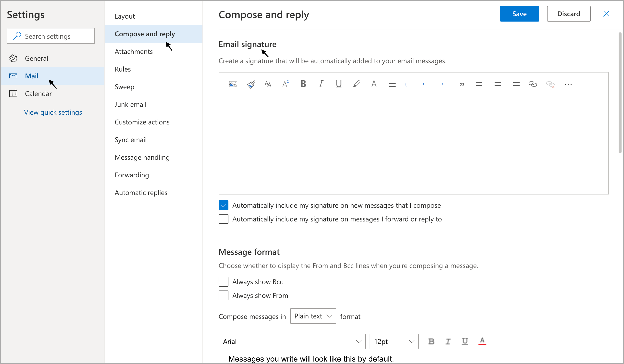
Task: Select the format painter icon
Action: (250, 84)
